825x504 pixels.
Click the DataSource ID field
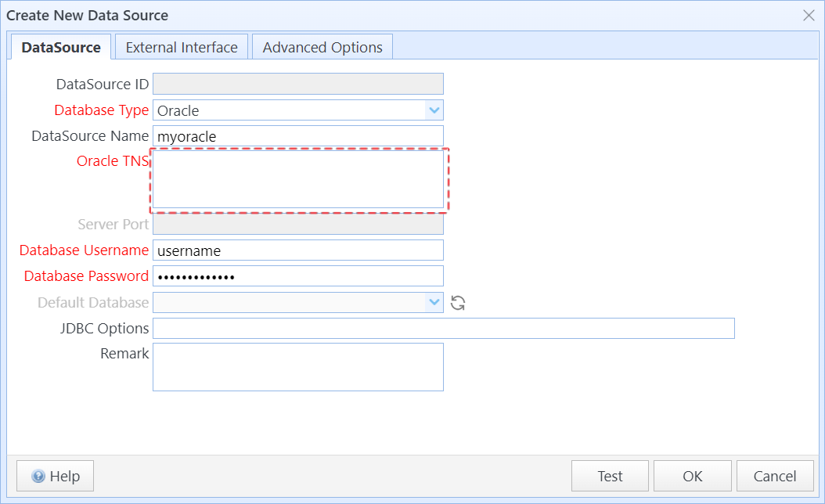[298, 84]
